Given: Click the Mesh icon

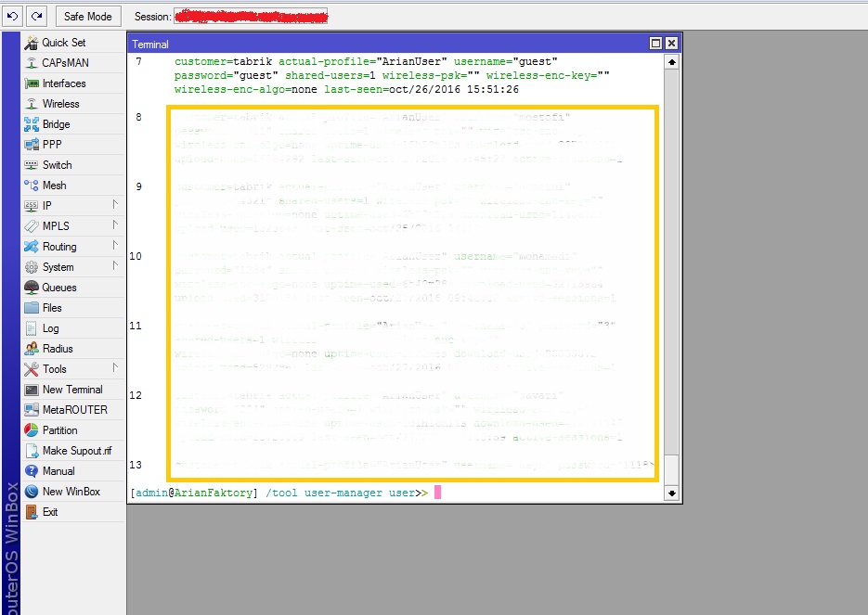Looking at the screenshot, I should [x=32, y=186].
